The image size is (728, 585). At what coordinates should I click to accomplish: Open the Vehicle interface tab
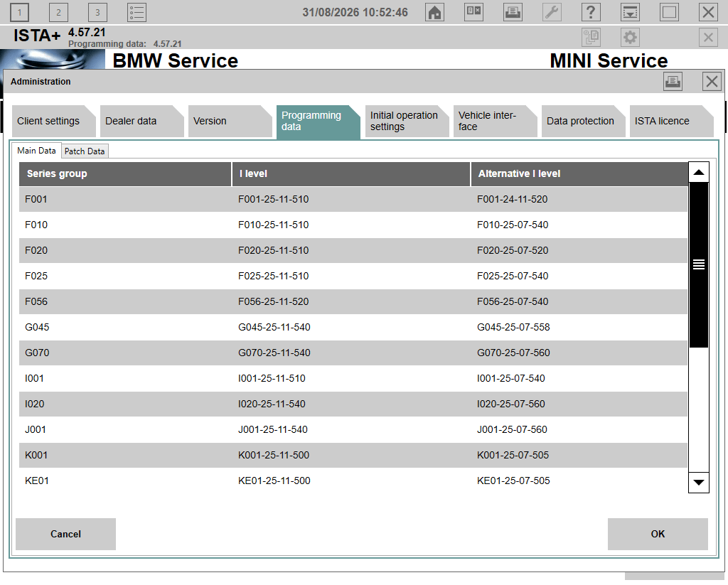click(x=495, y=121)
